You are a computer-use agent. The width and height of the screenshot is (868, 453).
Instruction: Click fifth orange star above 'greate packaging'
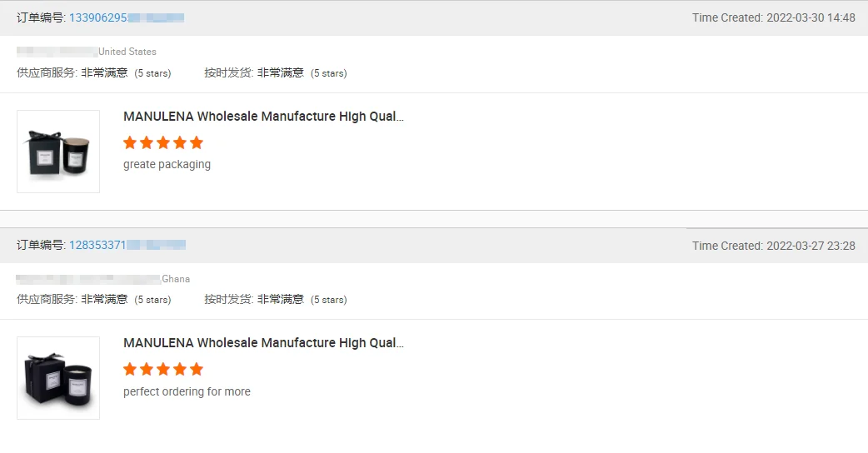tap(197, 142)
